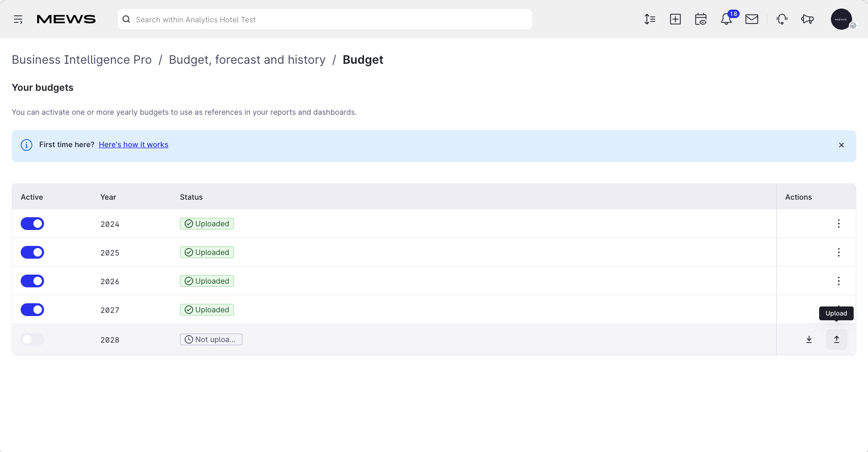This screenshot has width=868, height=452.
Task: Dismiss the First time here banner
Action: pos(841,145)
